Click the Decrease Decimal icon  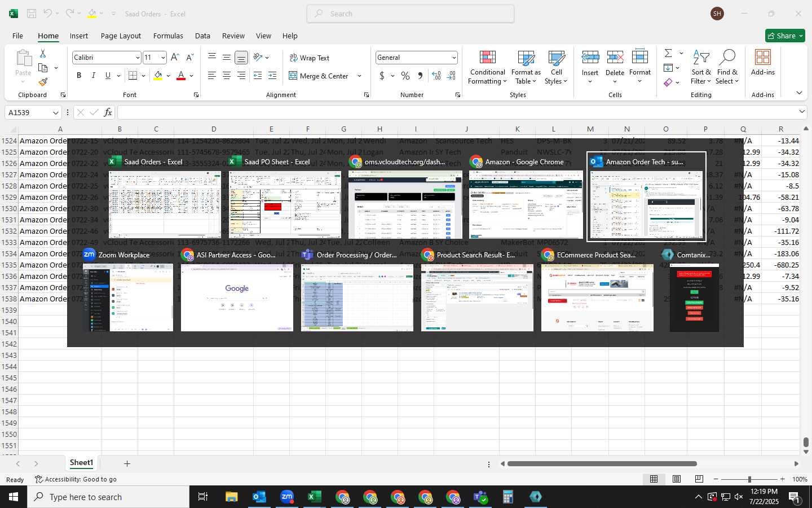coord(451,76)
